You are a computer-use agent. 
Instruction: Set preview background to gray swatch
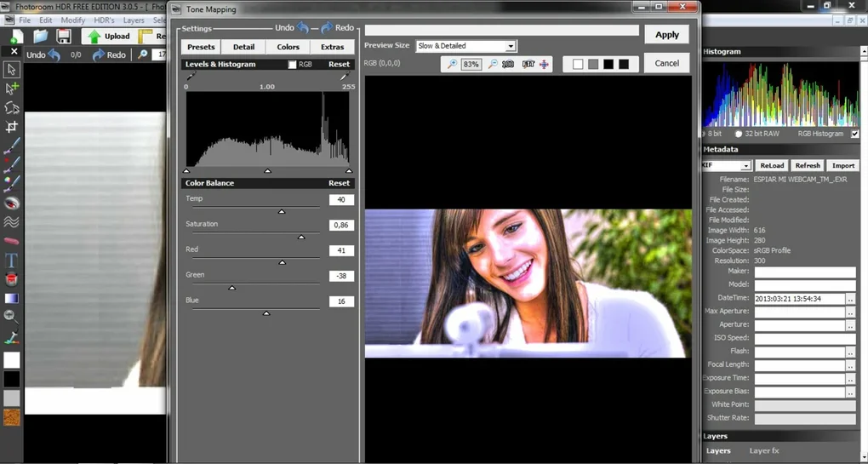[593, 65]
